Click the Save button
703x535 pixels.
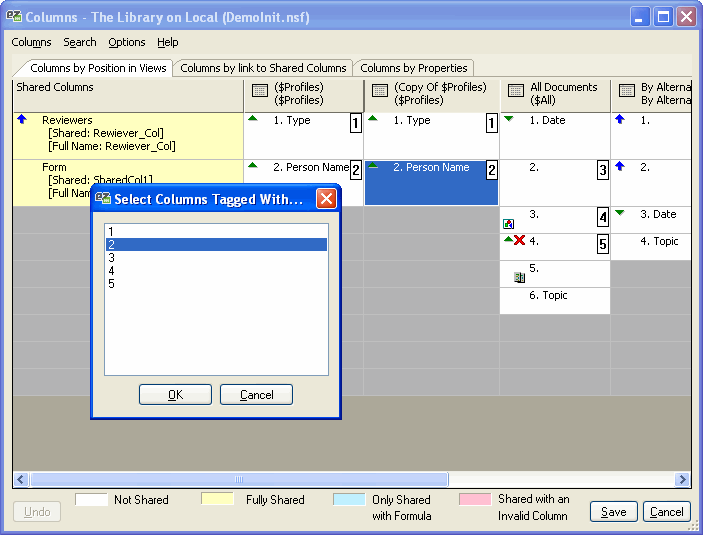click(613, 512)
